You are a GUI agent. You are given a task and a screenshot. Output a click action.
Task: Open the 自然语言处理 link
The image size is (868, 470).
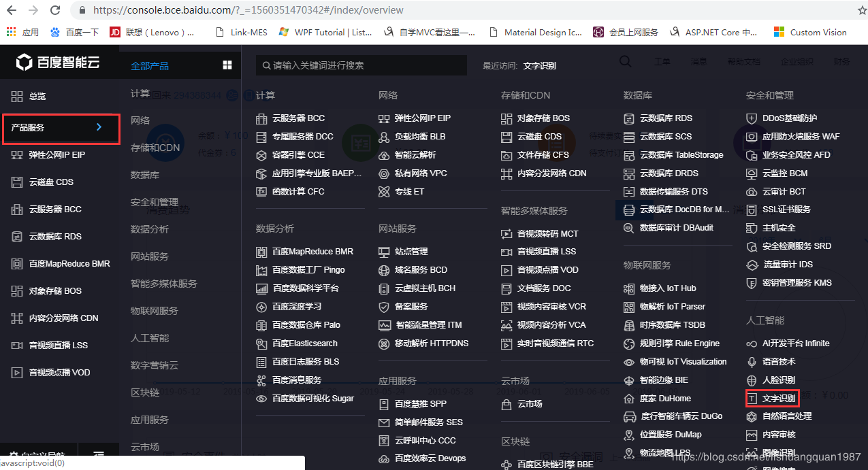pyautogui.click(x=787, y=416)
